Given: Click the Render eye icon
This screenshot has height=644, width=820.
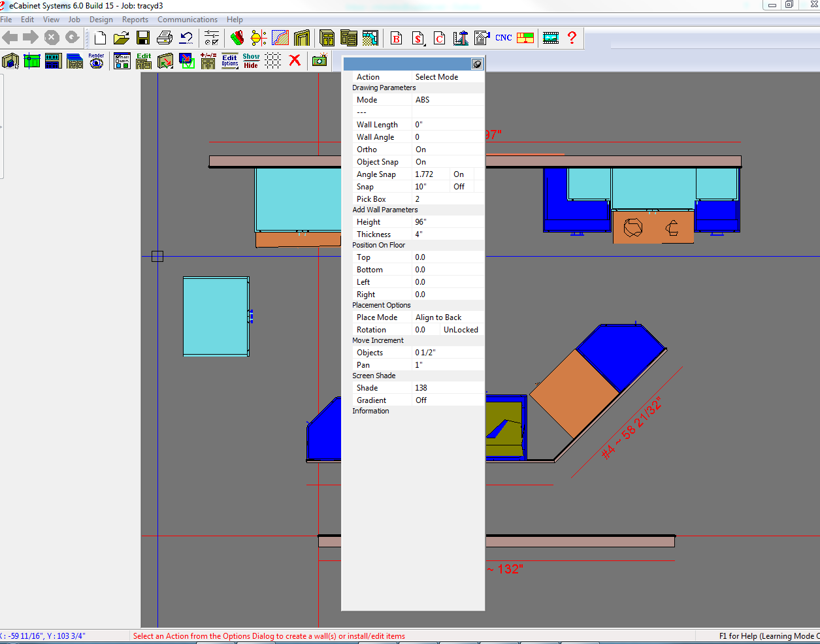Looking at the screenshot, I should click(96, 61).
